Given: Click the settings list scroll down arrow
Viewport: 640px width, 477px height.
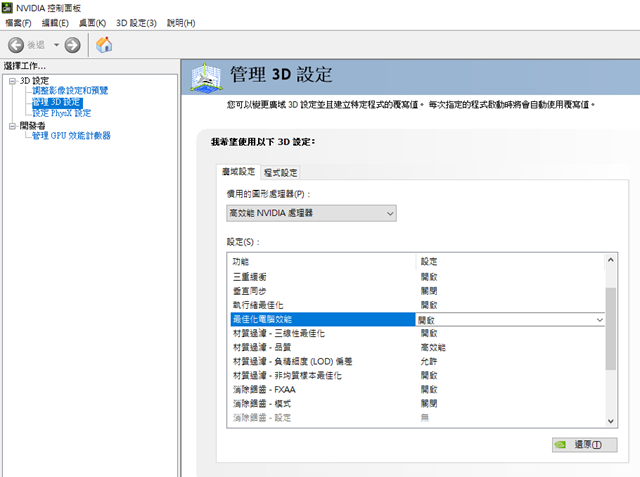Looking at the screenshot, I should point(611,421).
